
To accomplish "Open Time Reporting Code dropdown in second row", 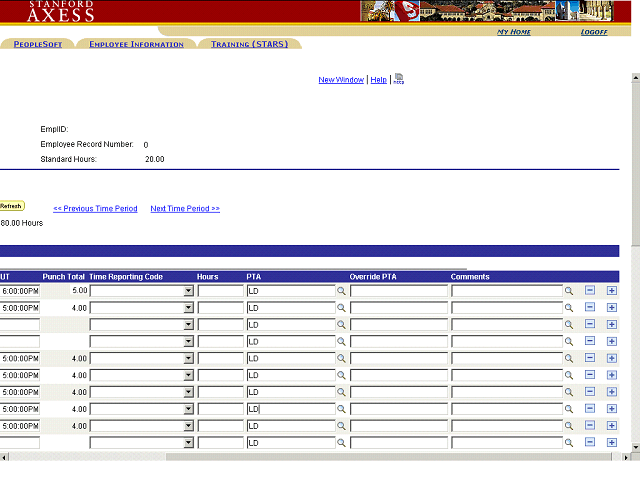I will 188,308.
